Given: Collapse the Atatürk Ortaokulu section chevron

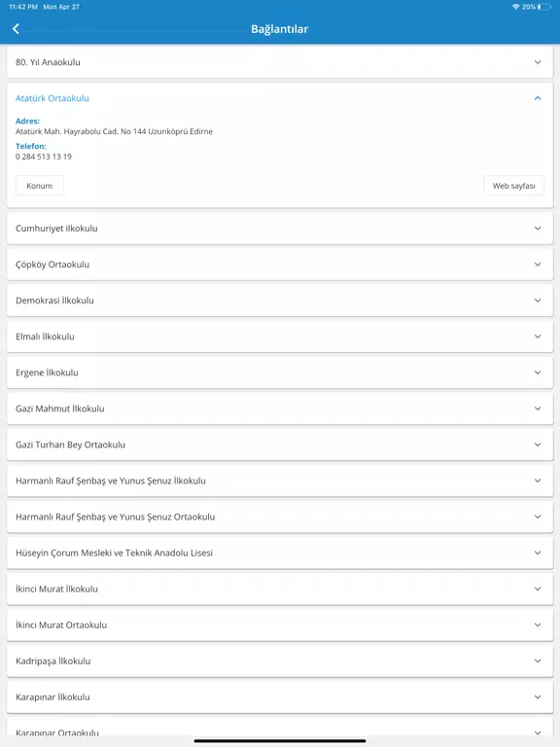Looking at the screenshot, I should (x=538, y=98).
